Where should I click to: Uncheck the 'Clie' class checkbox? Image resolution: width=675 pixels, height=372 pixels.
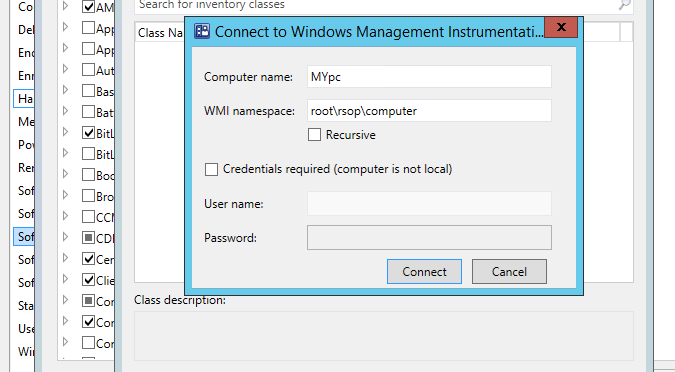click(88, 279)
